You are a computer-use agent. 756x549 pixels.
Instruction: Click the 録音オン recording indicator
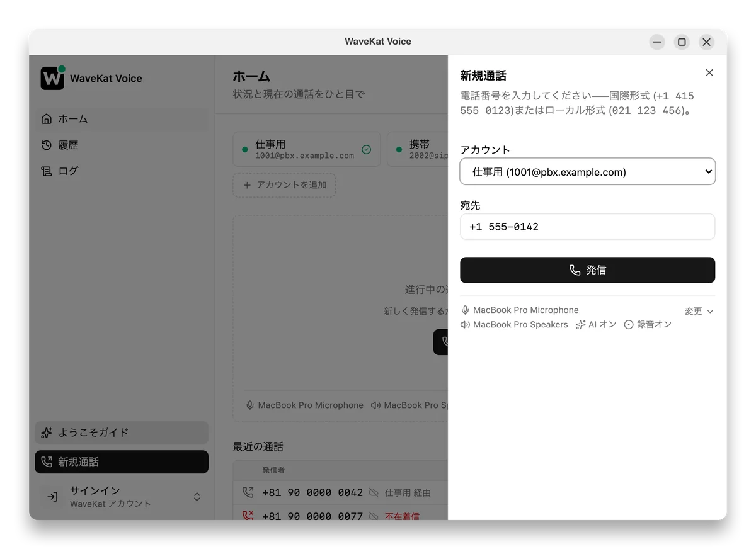point(648,324)
